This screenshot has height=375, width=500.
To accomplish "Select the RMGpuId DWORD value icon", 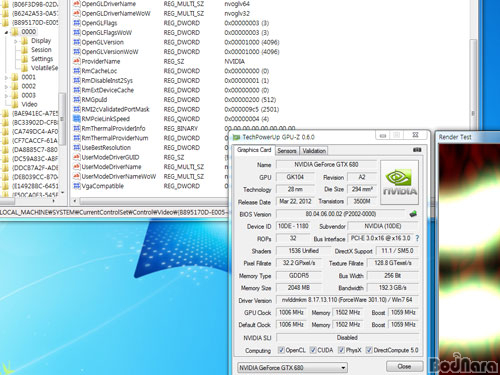I will 77,100.
